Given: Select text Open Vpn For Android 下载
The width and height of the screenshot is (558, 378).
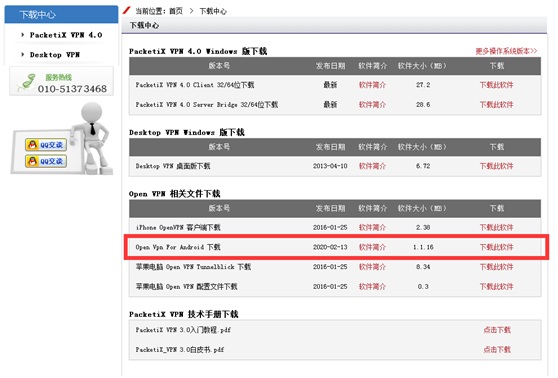Looking at the screenshot, I should (x=178, y=247).
